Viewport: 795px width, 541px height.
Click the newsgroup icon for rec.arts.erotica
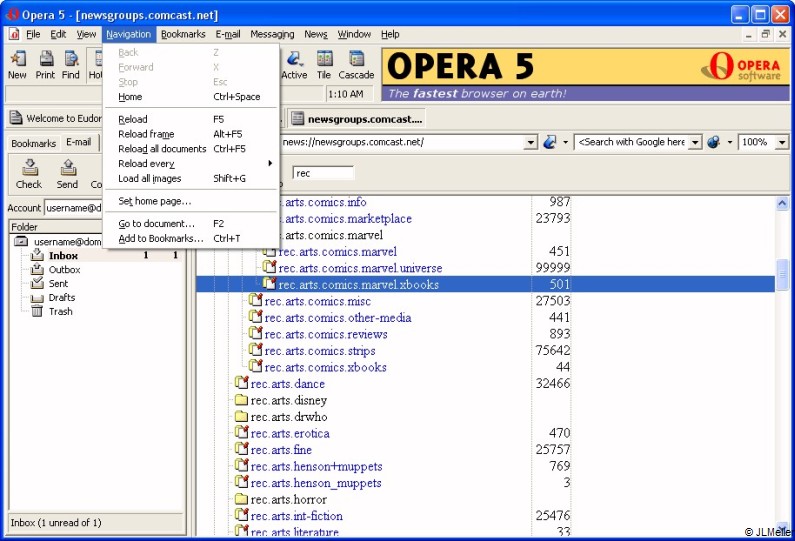241,432
